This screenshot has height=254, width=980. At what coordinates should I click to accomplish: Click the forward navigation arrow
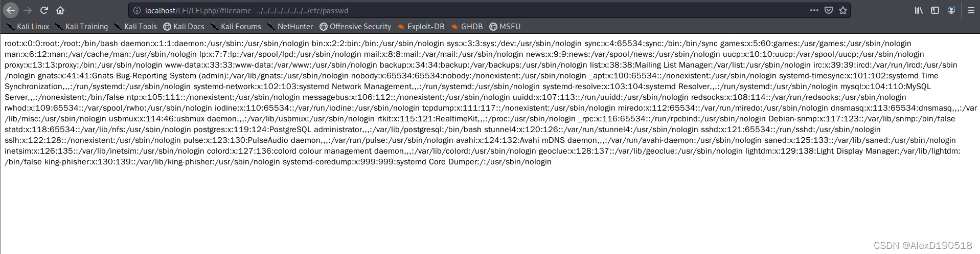coord(28,10)
